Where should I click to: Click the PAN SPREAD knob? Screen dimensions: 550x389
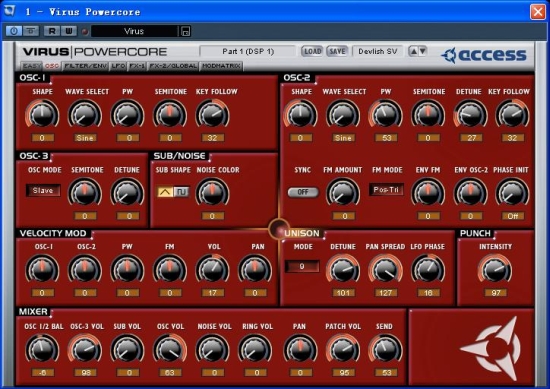coord(385,269)
